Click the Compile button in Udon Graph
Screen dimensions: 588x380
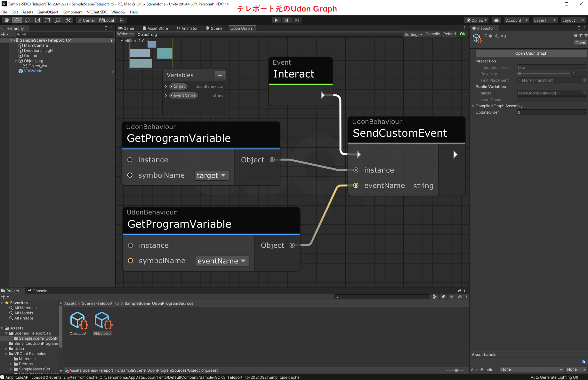[432, 34]
